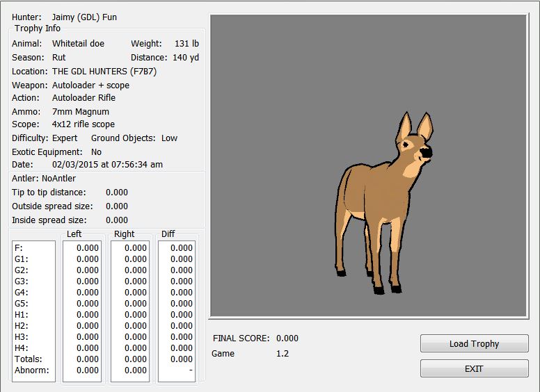Click the Load Trophy button

[x=474, y=343]
